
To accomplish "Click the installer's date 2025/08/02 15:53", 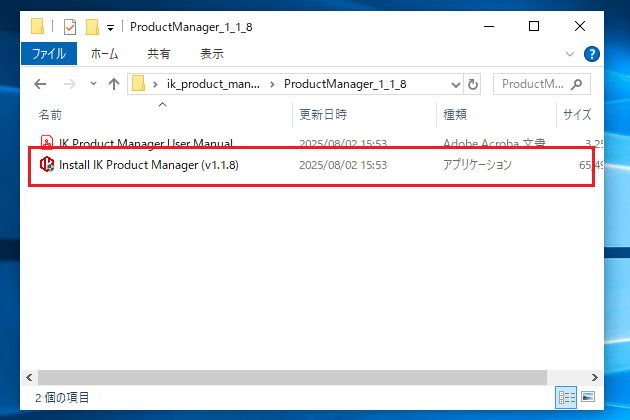I will [343, 165].
